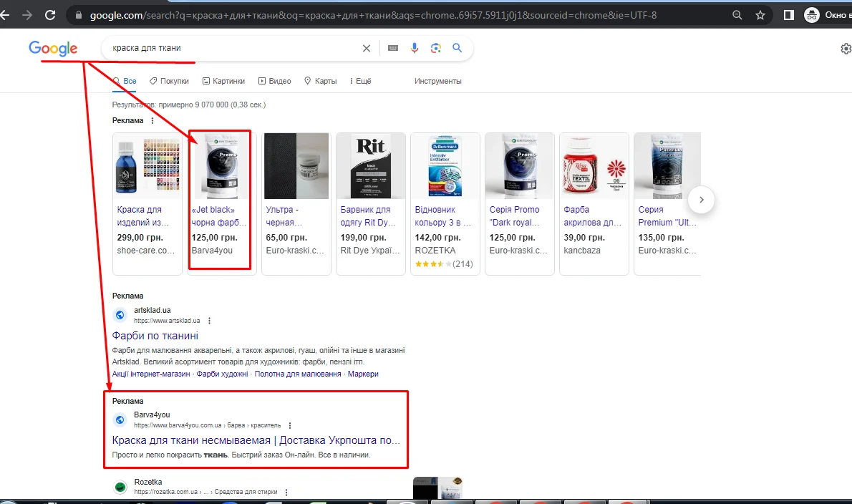Go to Google home via the logo
Viewport: 852px width, 504px height.
tap(53, 49)
